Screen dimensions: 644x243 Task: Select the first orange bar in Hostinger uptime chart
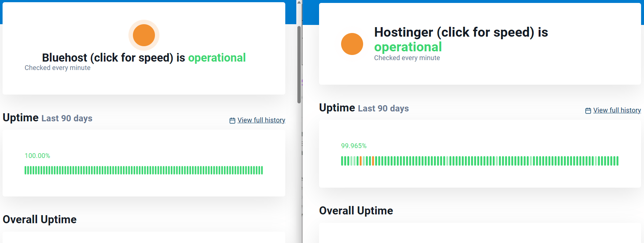[361, 161]
